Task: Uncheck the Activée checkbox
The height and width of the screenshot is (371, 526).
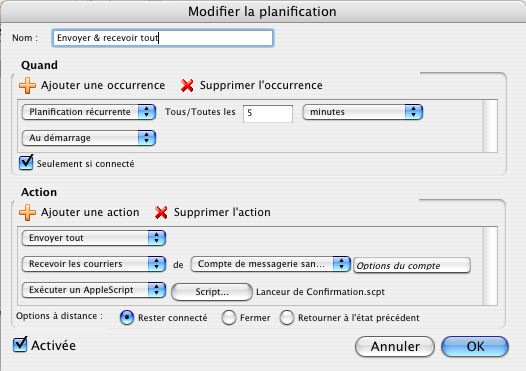Action: click(20, 344)
